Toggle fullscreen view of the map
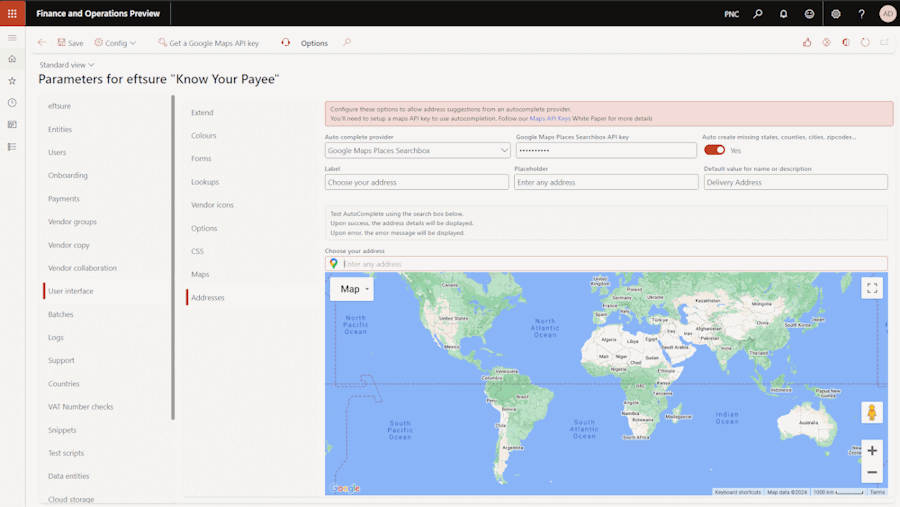The height and width of the screenshot is (507, 900). click(x=872, y=288)
